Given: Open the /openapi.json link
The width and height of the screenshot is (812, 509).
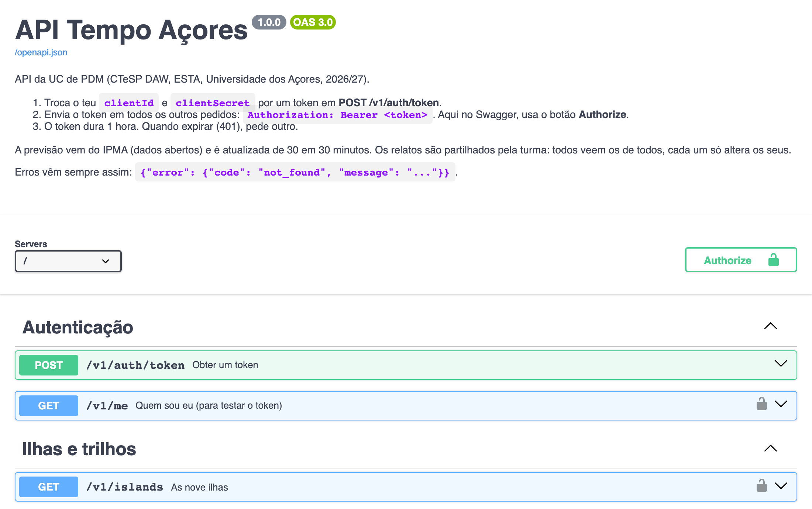Looking at the screenshot, I should click(x=41, y=52).
